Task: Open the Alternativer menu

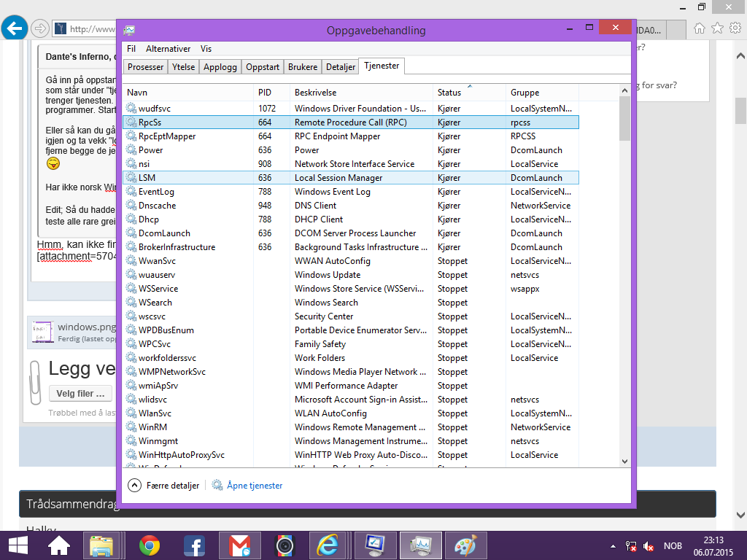Action: (x=168, y=49)
